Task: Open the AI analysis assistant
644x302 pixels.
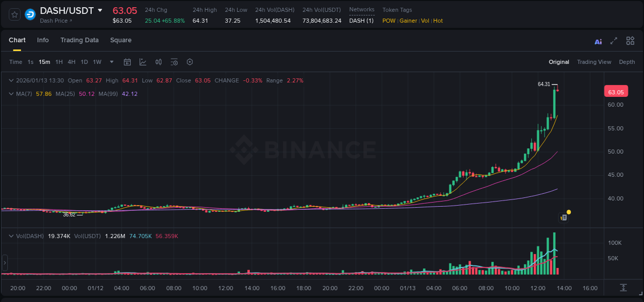Action: coord(598,41)
